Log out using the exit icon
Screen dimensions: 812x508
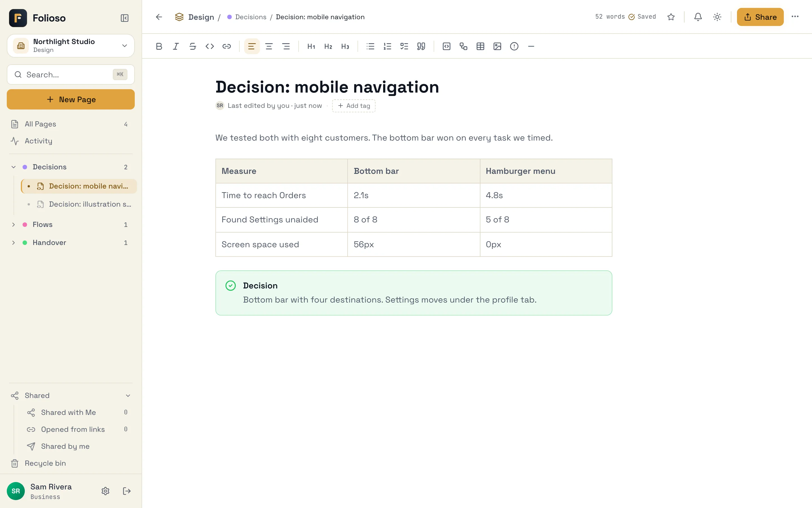[x=127, y=491]
